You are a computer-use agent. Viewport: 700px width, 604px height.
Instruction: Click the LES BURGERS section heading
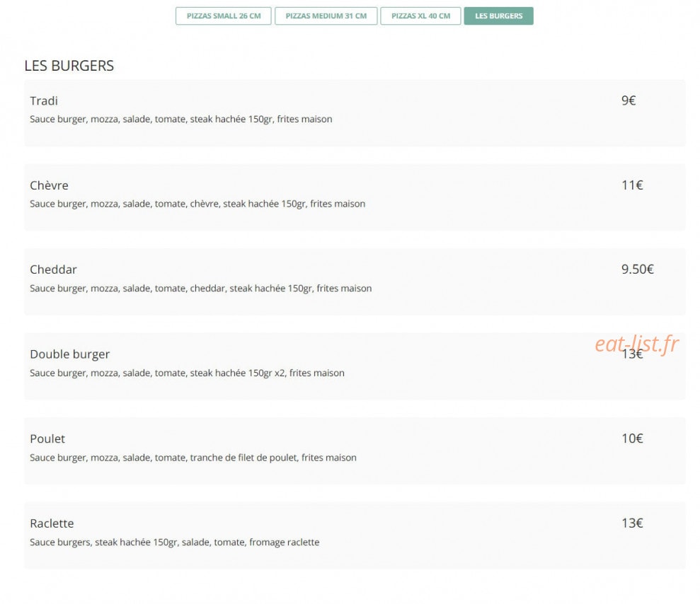click(x=69, y=66)
